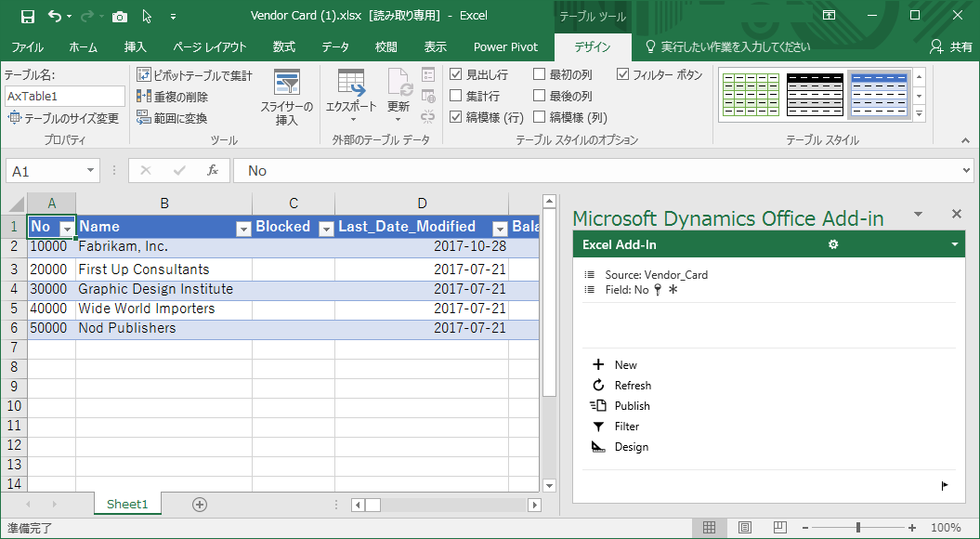
Task: Select cell containing Fabrikam, Inc.
Action: click(x=163, y=246)
